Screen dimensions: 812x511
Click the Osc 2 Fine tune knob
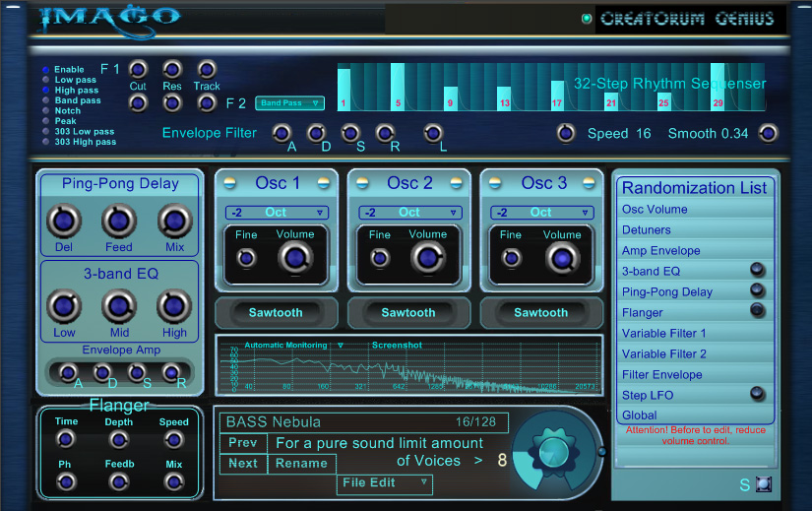[380, 258]
